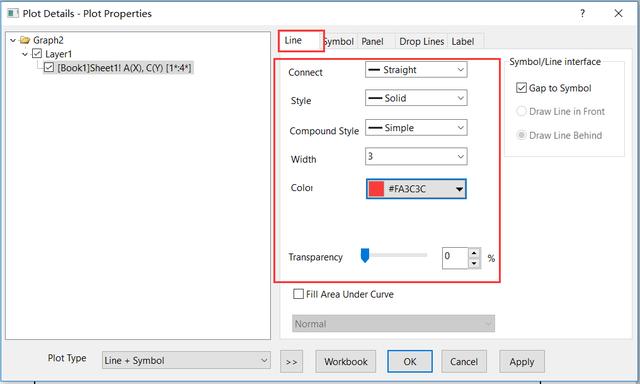Click the Transparency slider handle
Image resolution: width=640 pixels, height=384 pixels.
pos(365,255)
